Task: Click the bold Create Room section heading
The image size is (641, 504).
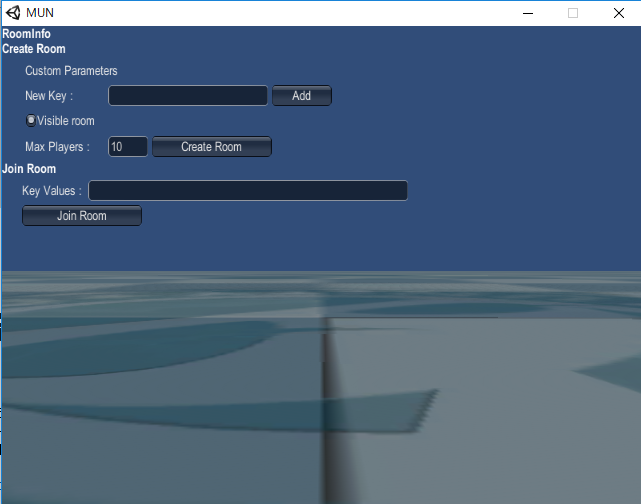Action: [34, 49]
